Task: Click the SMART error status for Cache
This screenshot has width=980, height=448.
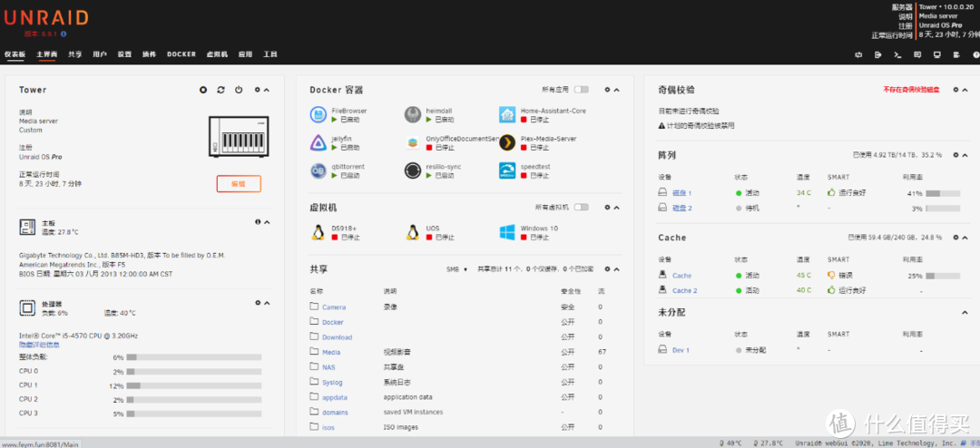Action: [839, 276]
